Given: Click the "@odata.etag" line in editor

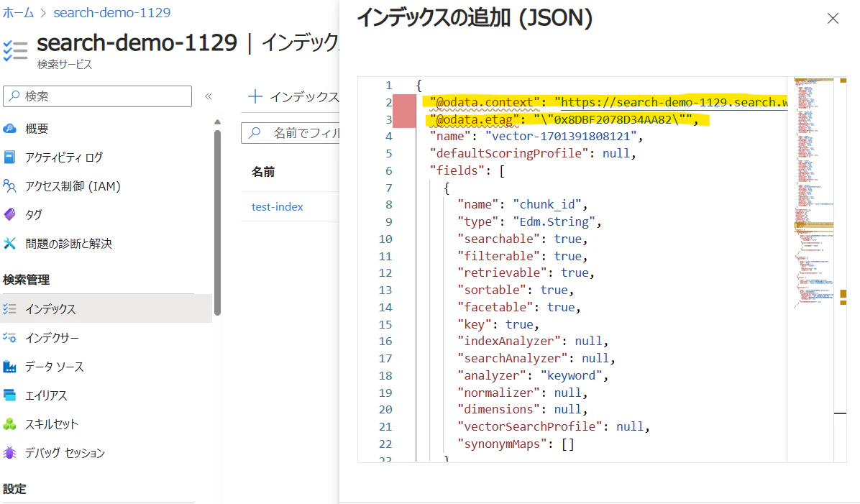Looking at the screenshot, I should (564, 119).
